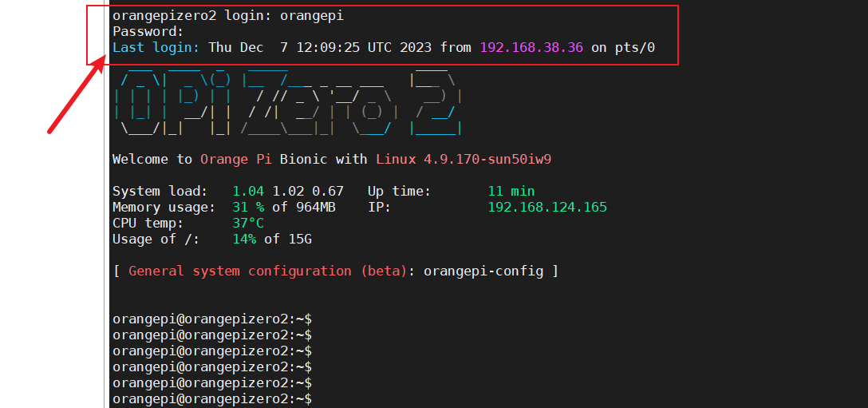Click the last orangepi@orangepizero2 prompt line
Screen dimensions: 868x408
(x=212, y=399)
